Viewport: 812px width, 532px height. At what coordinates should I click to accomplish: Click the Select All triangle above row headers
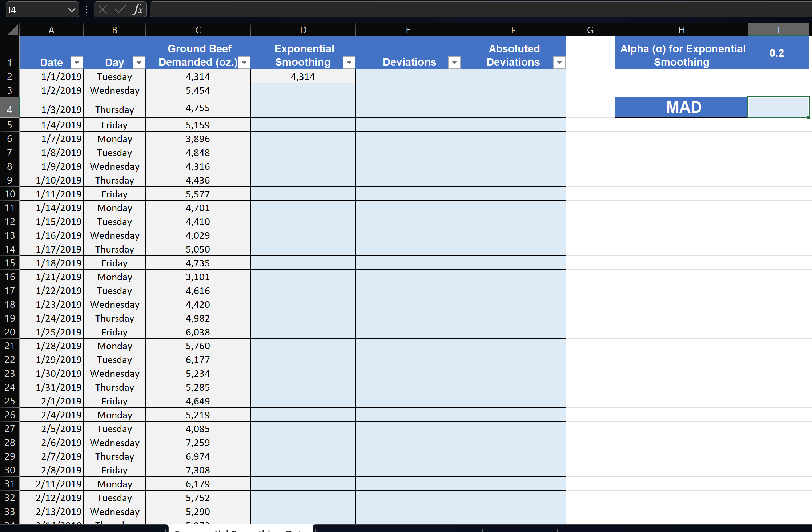click(x=11, y=29)
